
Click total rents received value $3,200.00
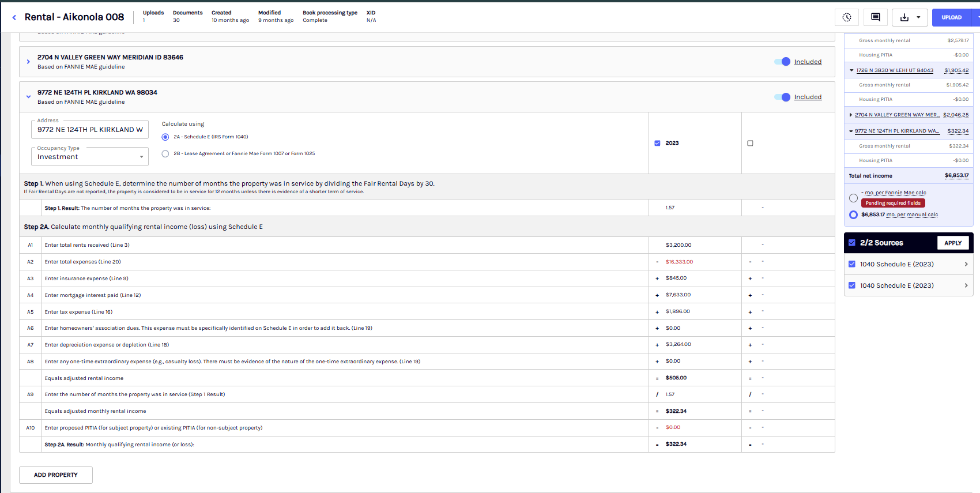[x=679, y=245]
